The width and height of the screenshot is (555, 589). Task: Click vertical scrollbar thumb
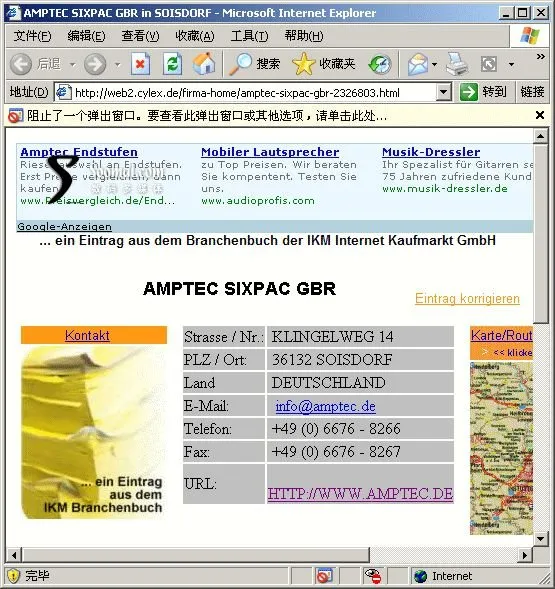[540, 233]
